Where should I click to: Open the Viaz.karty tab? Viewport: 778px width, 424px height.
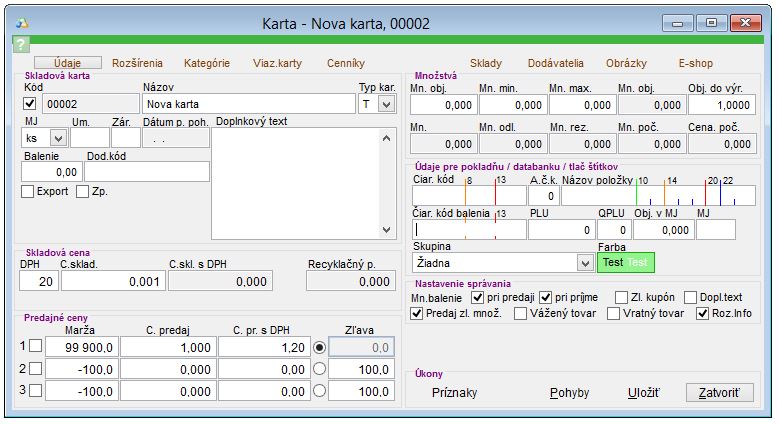(x=277, y=63)
